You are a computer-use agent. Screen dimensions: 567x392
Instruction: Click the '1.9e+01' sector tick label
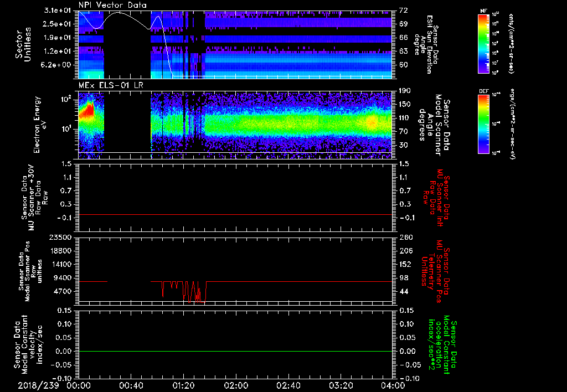tap(57, 38)
